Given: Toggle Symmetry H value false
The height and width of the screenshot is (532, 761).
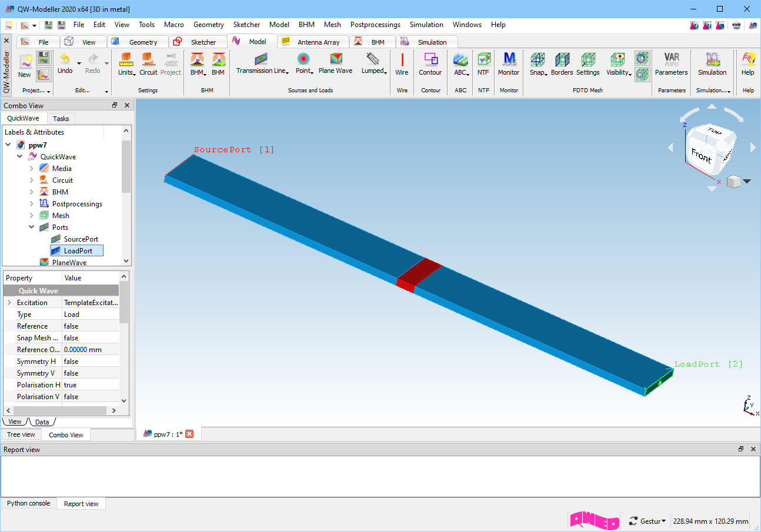Looking at the screenshot, I should click(x=91, y=362).
